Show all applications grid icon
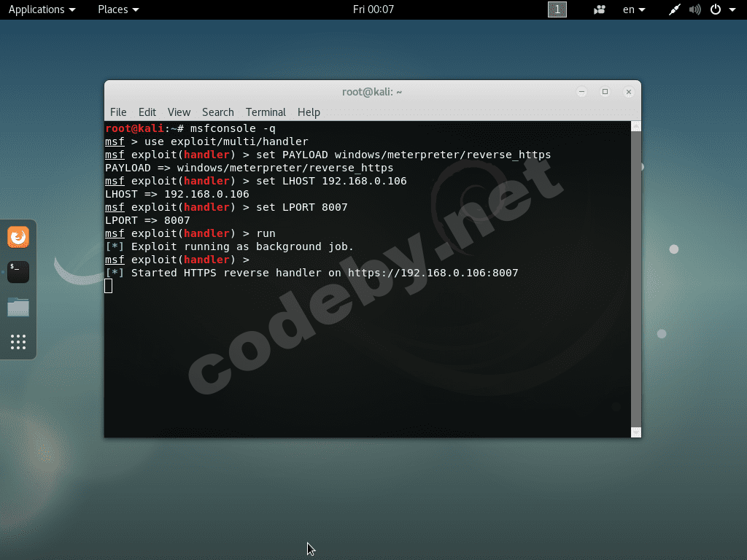Screen dimensions: 747x560 (x=18, y=342)
